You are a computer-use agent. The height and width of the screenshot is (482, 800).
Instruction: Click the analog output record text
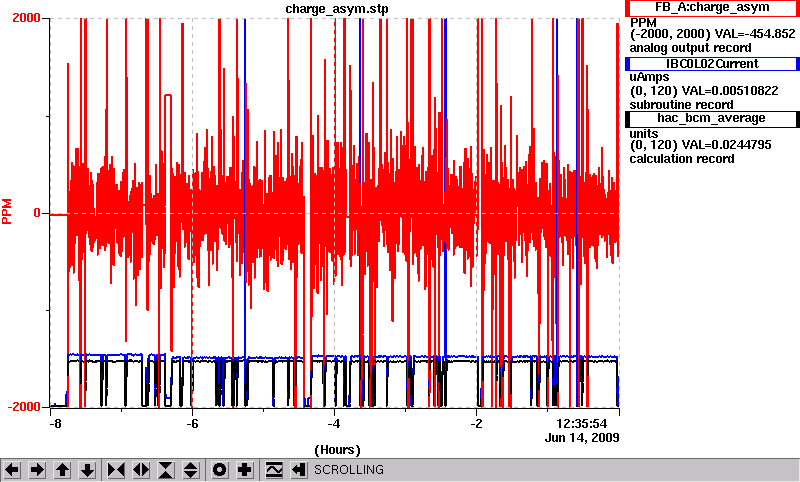pos(690,48)
